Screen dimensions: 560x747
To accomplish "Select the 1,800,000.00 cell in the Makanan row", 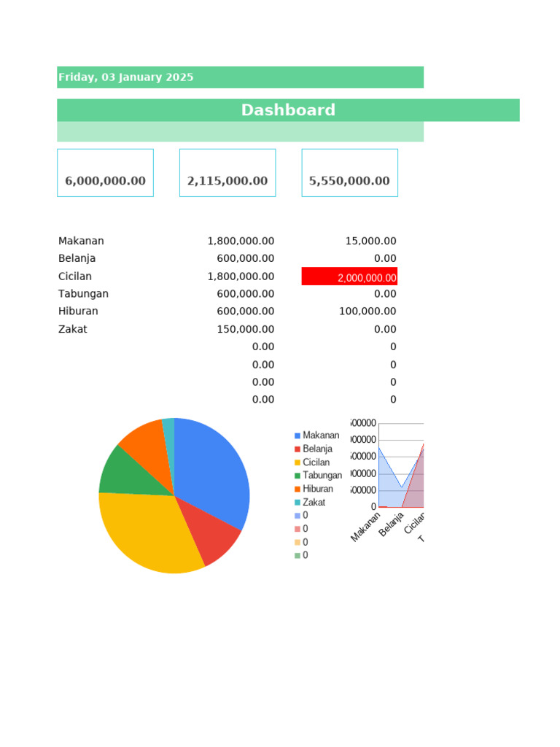I will coord(241,241).
